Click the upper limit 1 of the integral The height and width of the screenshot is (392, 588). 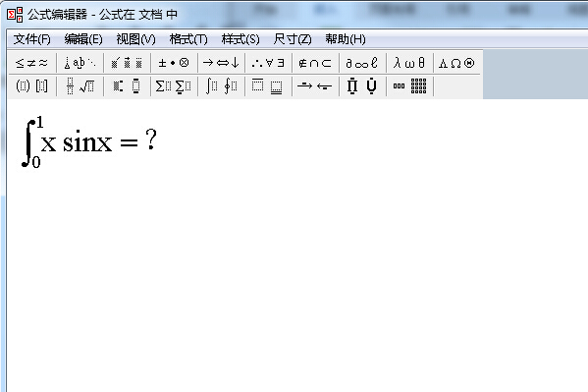coord(39,122)
